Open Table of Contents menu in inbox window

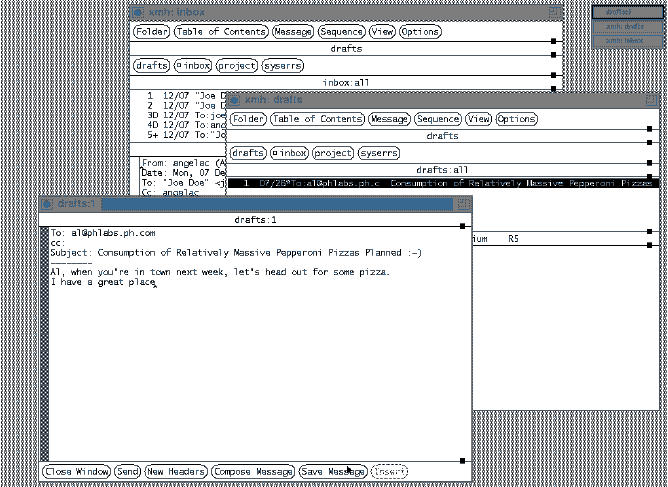[x=220, y=32]
